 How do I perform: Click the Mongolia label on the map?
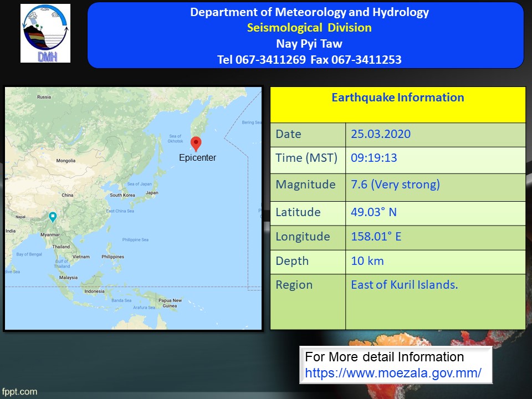tap(65, 161)
